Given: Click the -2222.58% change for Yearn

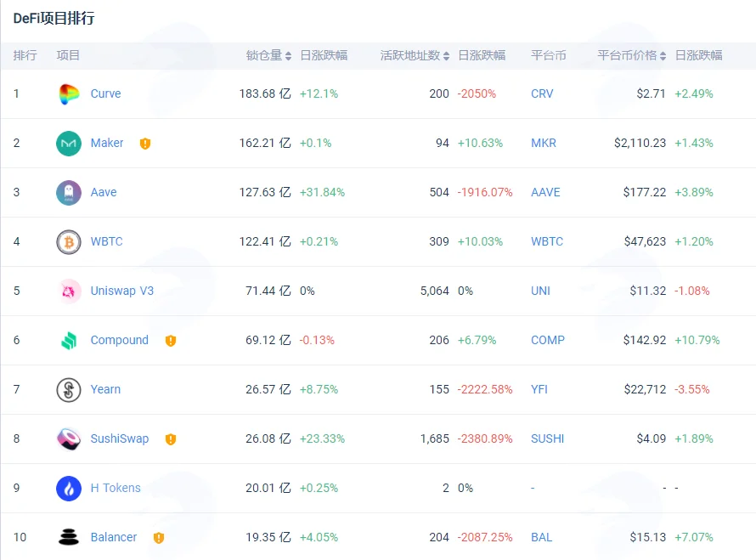Looking at the screenshot, I should [x=485, y=389].
